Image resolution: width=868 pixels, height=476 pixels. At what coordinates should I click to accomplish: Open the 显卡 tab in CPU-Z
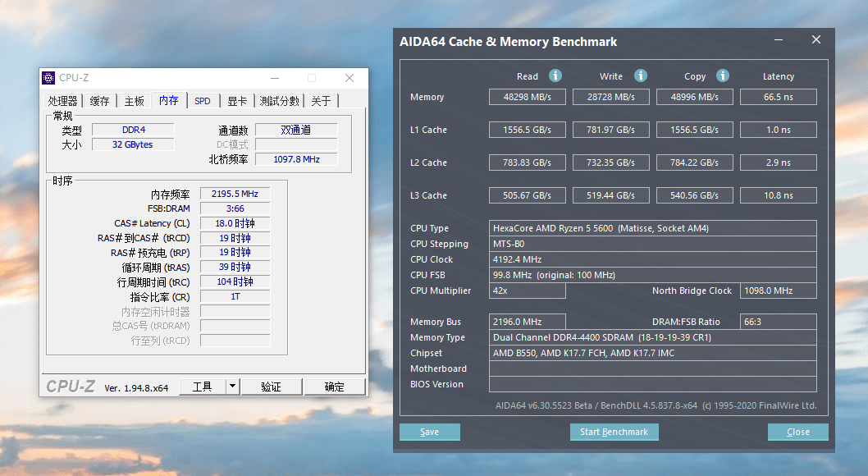(x=237, y=101)
